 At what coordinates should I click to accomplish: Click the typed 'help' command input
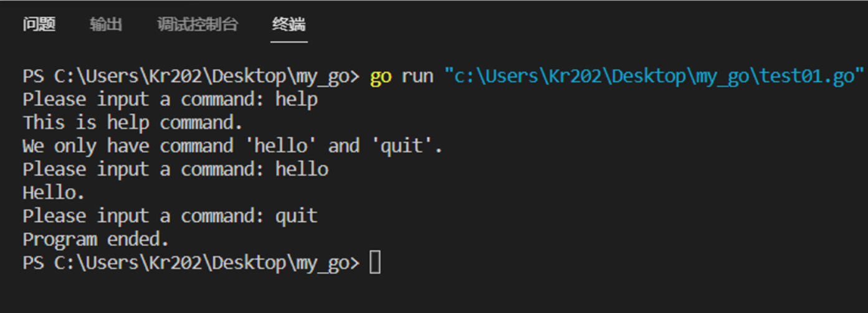(297, 100)
